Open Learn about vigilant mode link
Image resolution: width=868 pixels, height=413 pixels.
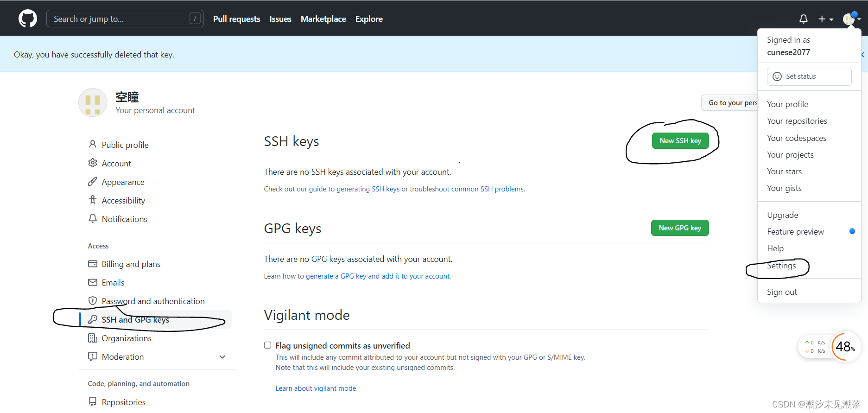click(316, 388)
